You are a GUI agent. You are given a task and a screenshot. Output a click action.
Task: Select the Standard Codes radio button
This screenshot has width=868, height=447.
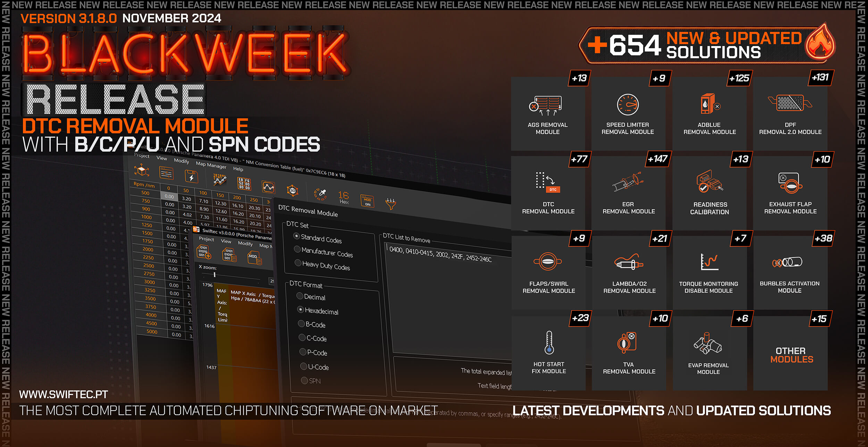pyautogui.click(x=297, y=236)
